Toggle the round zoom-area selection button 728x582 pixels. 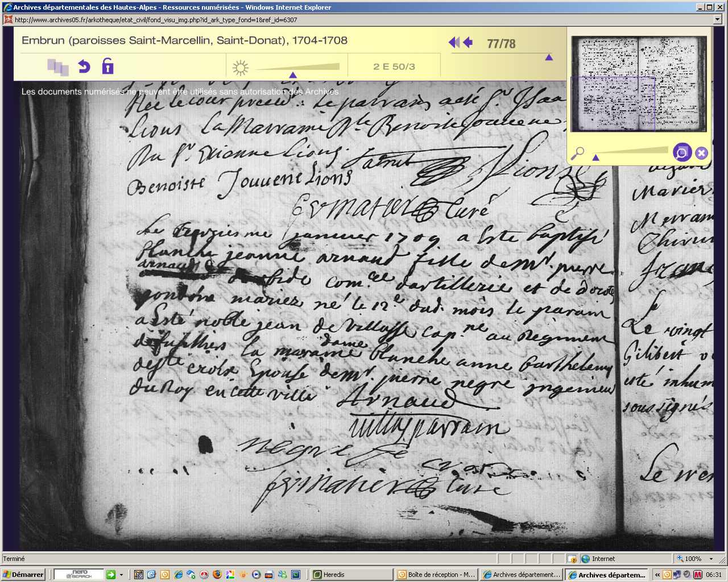[x=681, y=153]
